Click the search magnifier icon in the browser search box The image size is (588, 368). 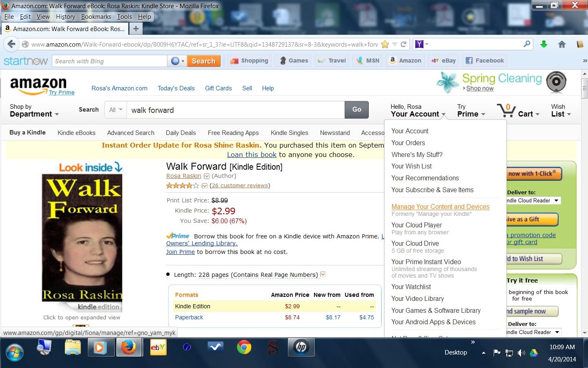point(527,44)
